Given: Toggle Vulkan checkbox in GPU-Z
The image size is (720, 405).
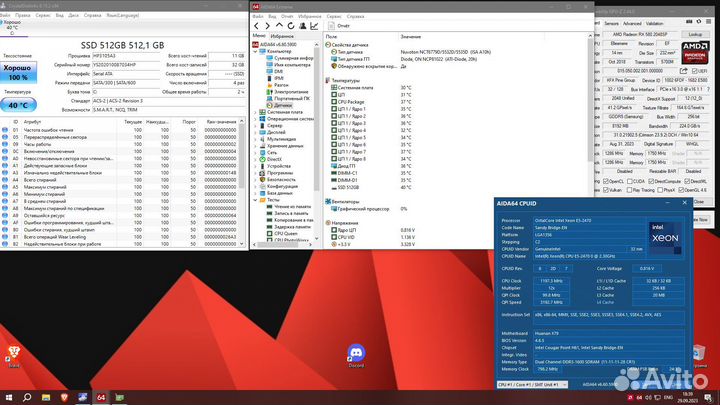Looking at the screenshot, I should tap(606, 190).
